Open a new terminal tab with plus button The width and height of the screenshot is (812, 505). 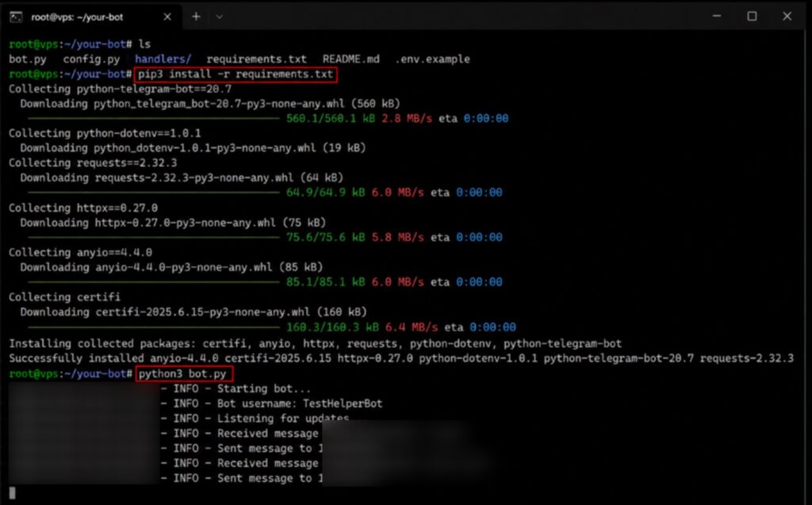[196, 17]
